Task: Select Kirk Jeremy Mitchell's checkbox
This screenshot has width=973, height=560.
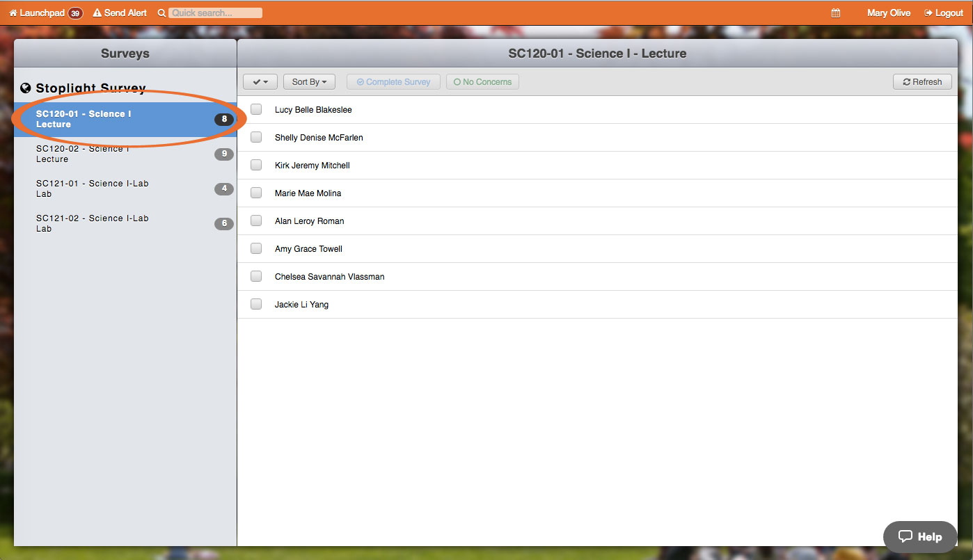Action: (256, 165)
